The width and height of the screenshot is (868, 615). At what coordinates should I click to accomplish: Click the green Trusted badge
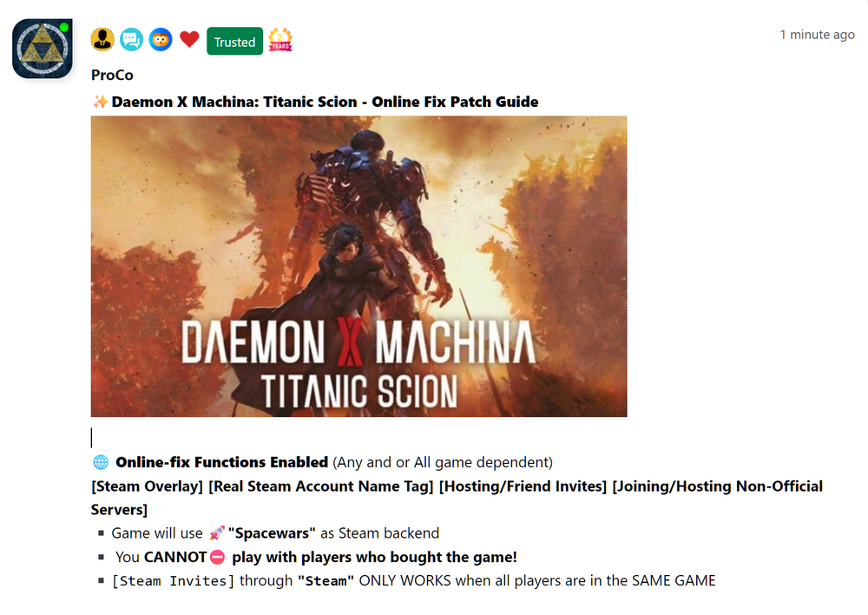(x=234, y=42)
